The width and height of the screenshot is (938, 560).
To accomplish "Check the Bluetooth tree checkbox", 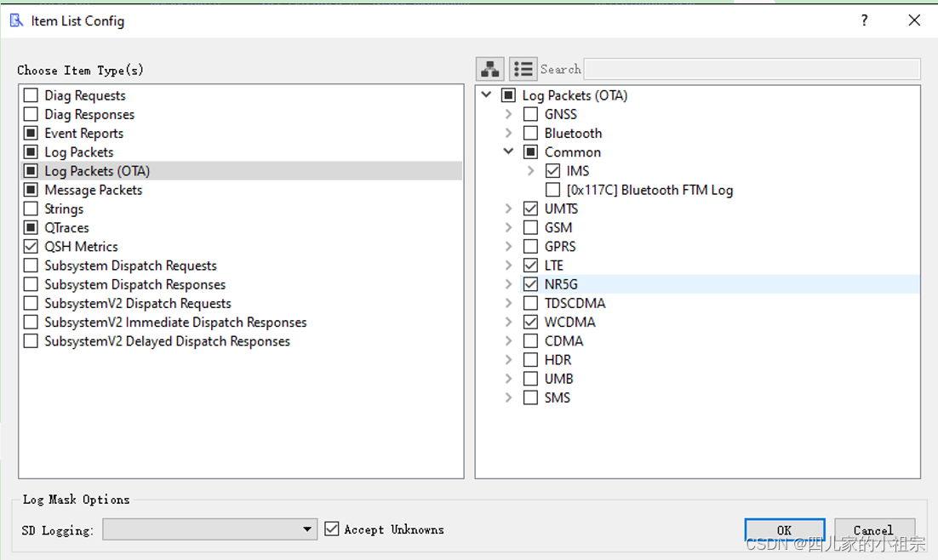I will pyautogui.click(x=530, y=133).
